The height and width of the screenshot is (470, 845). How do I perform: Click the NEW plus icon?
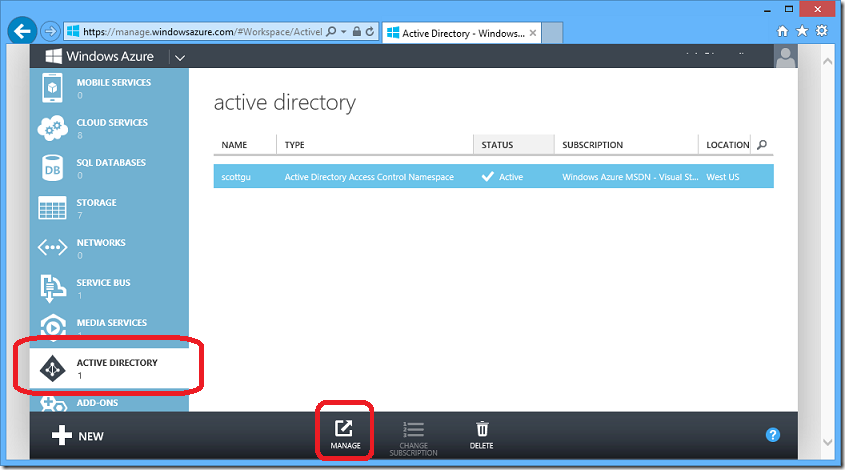[x=61, y=435]
